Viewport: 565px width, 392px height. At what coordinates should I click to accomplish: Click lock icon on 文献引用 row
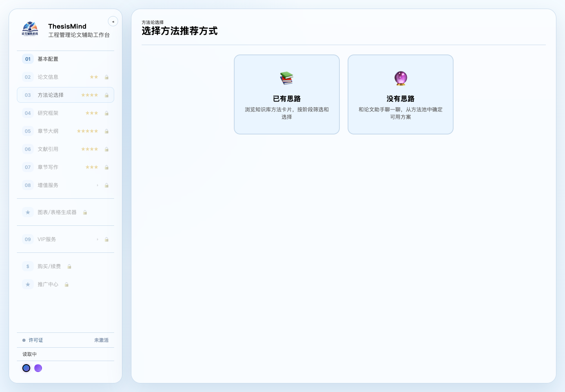[x=106, y=149]
